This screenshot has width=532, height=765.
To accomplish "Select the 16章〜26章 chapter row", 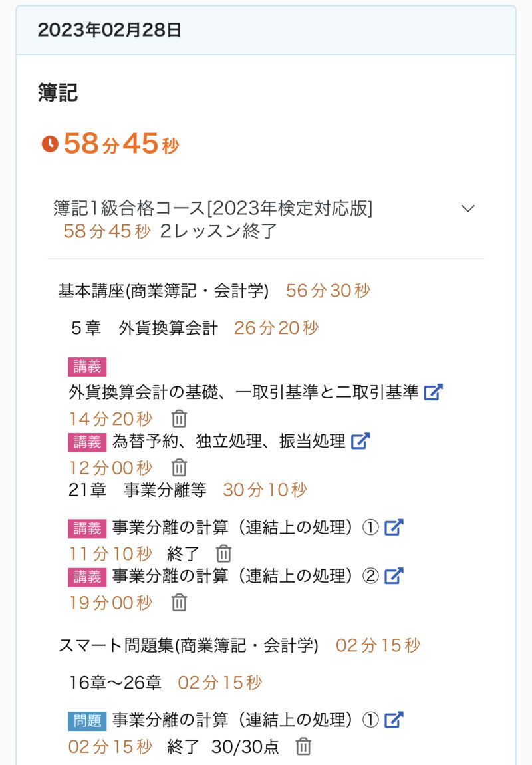I will click(x=116, y=683).
